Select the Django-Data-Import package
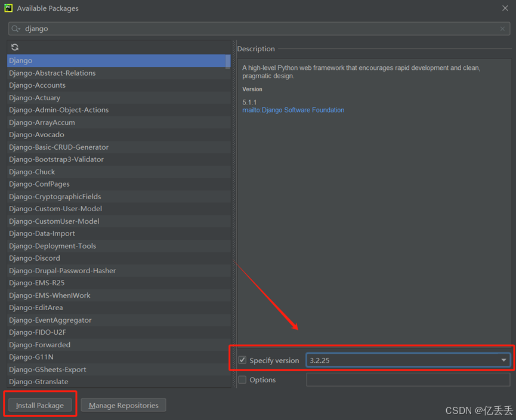 (119, 233)
